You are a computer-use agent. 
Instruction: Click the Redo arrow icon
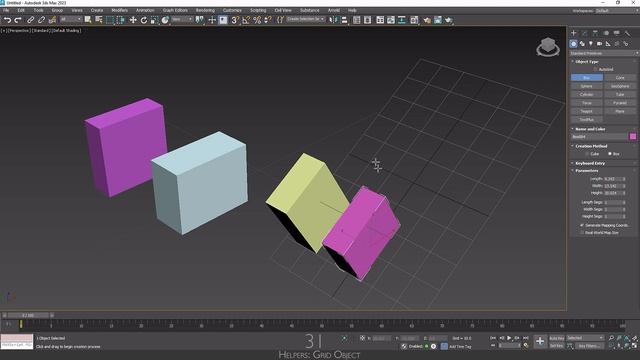click(18, 20)
